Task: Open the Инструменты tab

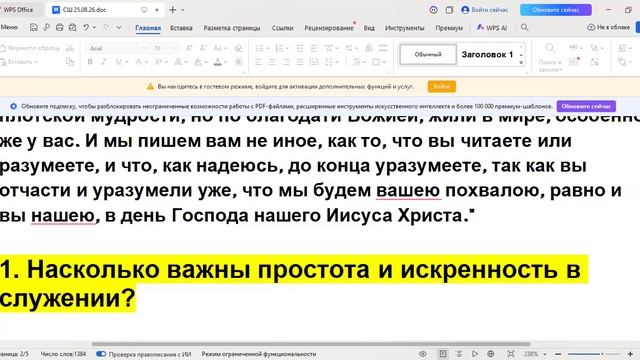Action: pos(404,28)
